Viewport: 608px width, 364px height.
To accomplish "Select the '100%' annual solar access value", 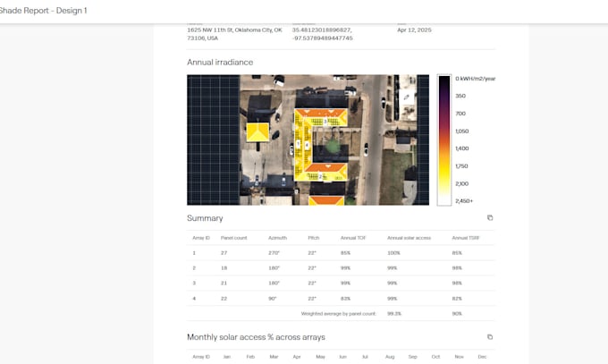I will pyautogui.click(x=393, y=253).
